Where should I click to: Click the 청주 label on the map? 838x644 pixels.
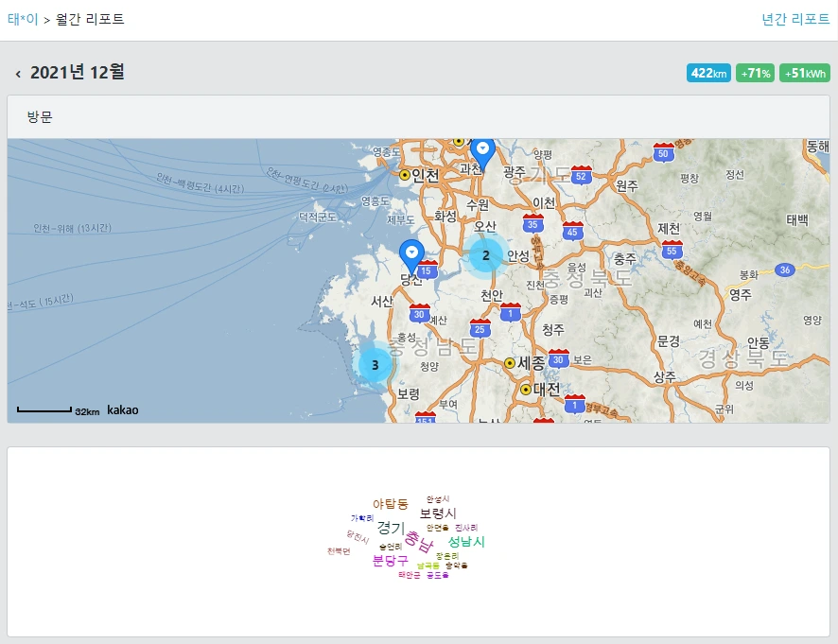(553, 329)
